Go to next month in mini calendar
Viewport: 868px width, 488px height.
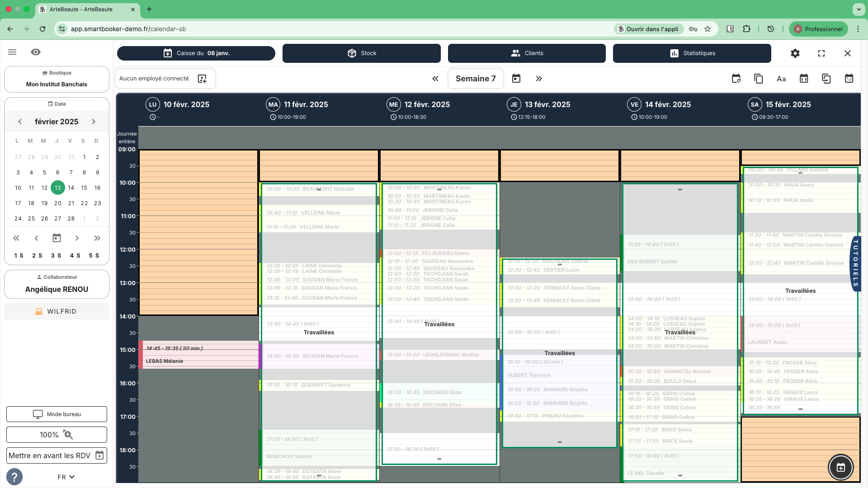[x=94, y=122]
